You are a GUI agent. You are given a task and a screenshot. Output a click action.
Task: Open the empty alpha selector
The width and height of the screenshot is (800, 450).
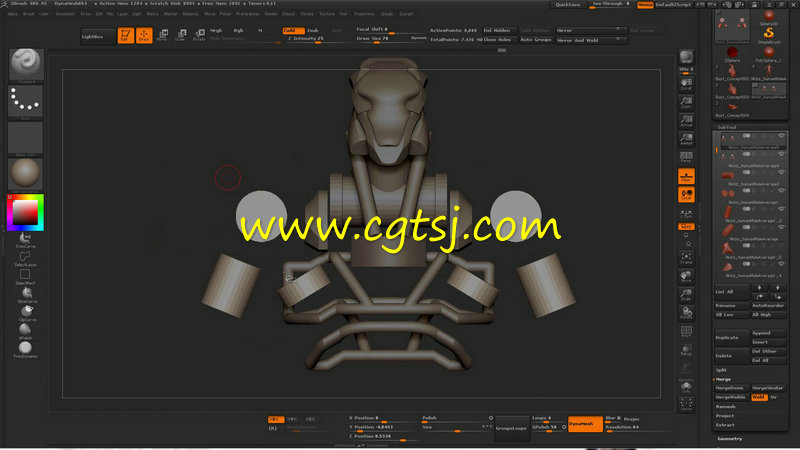click(x=26, y=139)
